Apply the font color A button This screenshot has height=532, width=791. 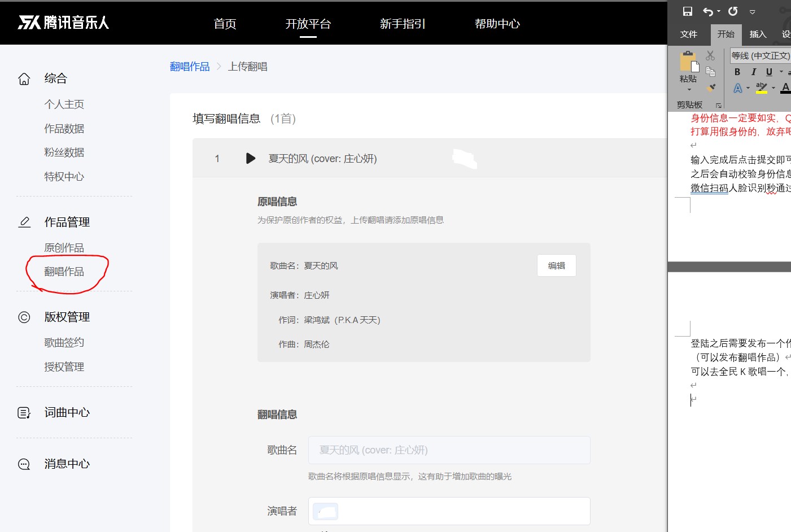tap(785, 88)
